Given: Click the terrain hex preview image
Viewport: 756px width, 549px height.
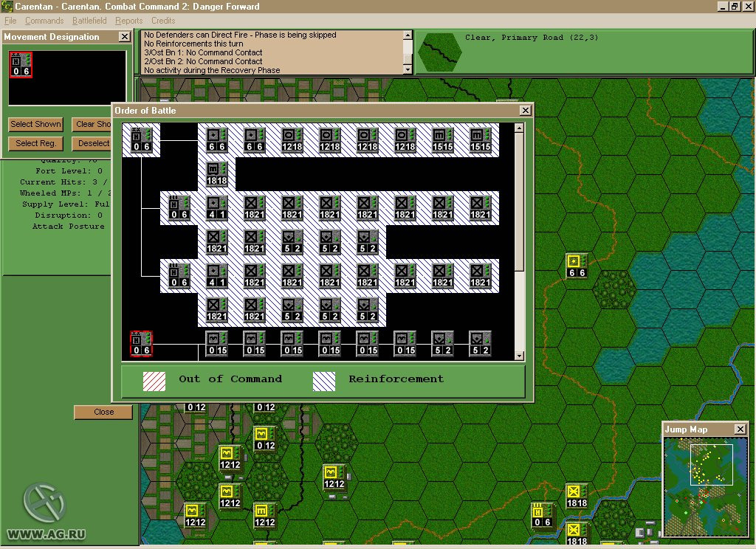Looking at the screenshot, I should tap(439, 52).
